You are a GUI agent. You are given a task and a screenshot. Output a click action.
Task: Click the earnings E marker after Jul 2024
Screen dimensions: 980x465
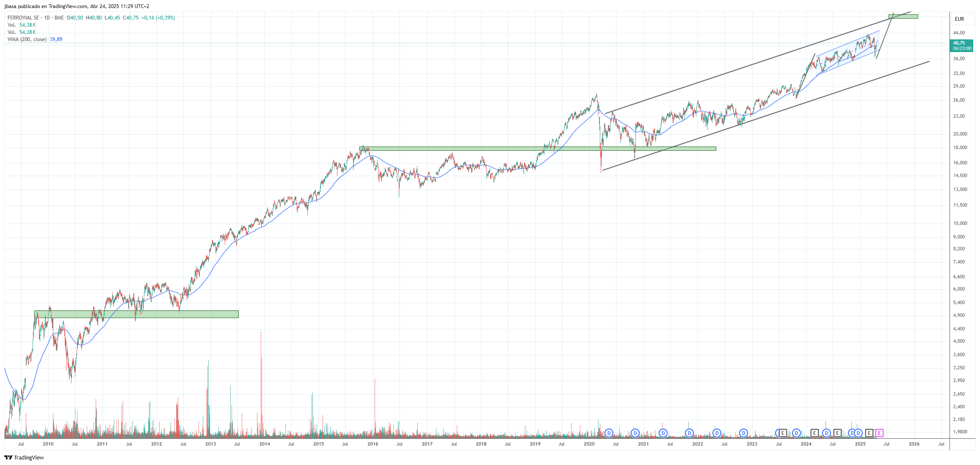pos(837,433)
